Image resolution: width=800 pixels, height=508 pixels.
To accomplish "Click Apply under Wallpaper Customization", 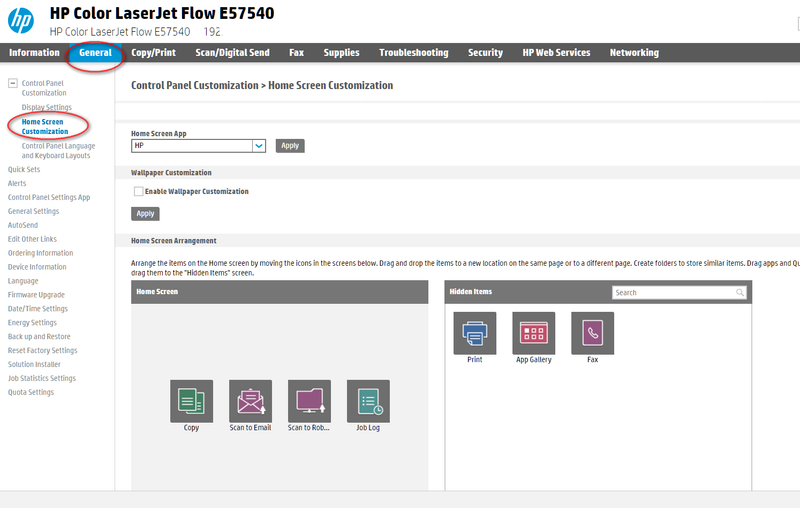I will point(145,214).
